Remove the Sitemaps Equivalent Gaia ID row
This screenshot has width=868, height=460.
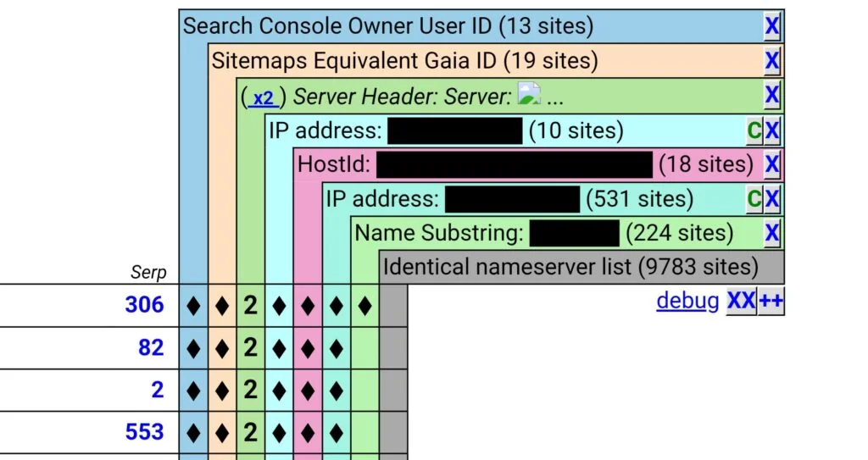tap(771, 60)
